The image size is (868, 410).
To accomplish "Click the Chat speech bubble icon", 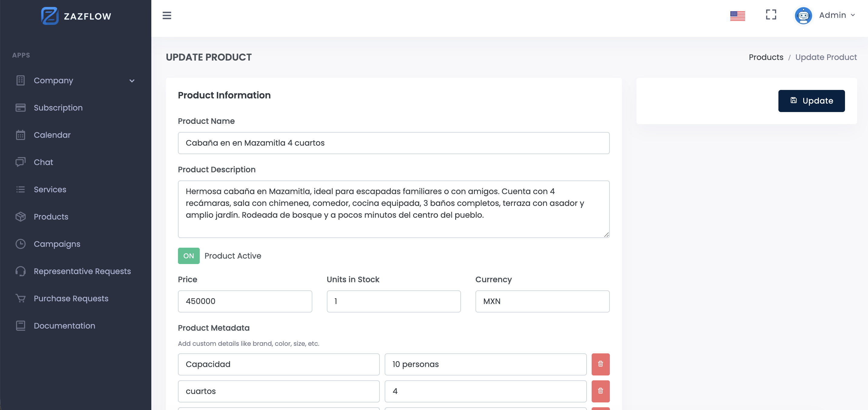I will coord(21,162).
